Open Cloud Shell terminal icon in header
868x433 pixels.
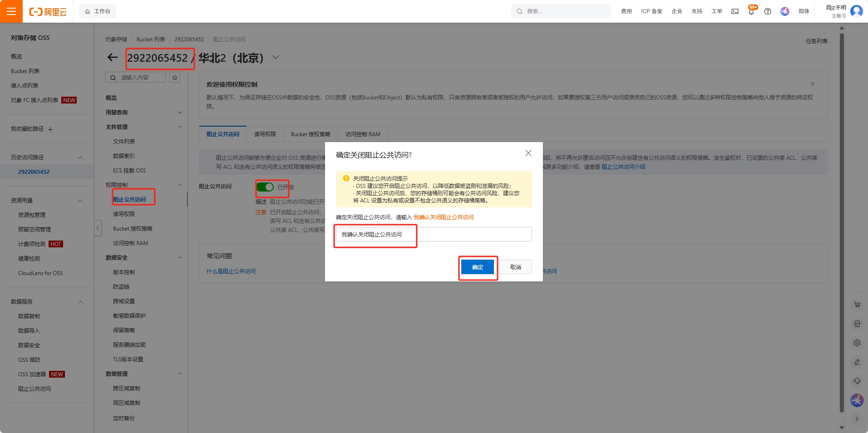pyautogui.click(x=735, y=11)
